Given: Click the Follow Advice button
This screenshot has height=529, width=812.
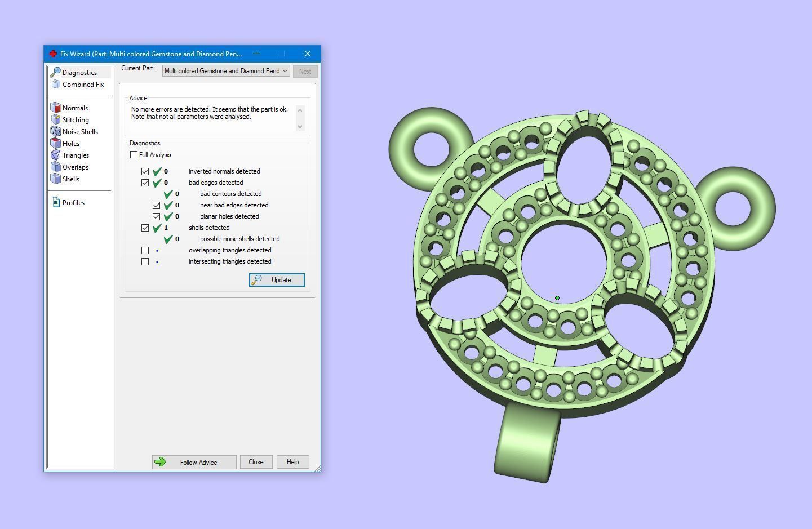Looking at the screenshot, I should [194, 462].
